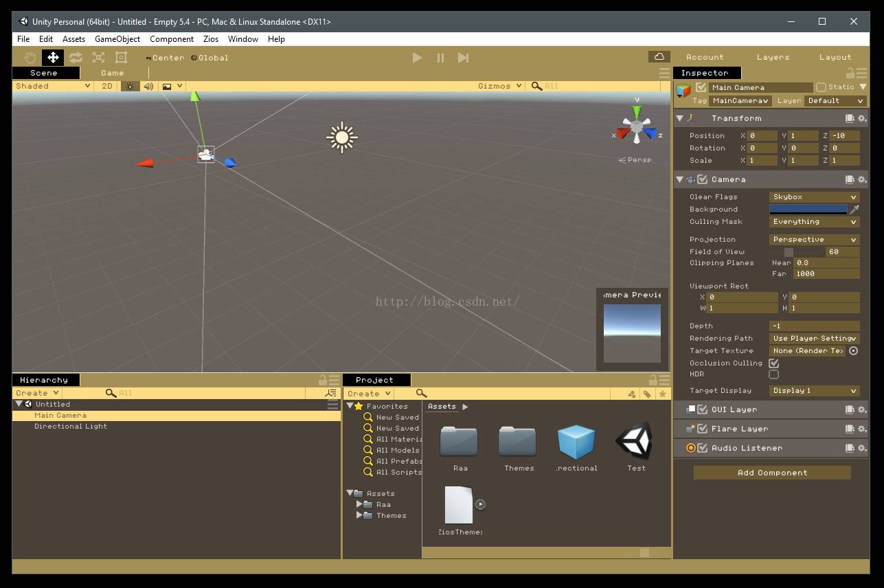Image resolution: width=884 pixels, height=588 pixels.
Task: Open Clear Flags Skybox dropdown
Action: click(815, 197)
